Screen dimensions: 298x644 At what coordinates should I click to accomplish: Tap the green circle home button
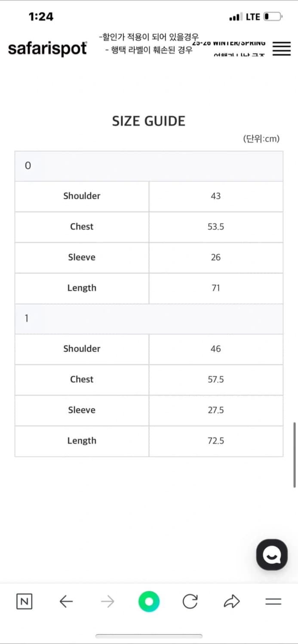[x=149, y=602]
